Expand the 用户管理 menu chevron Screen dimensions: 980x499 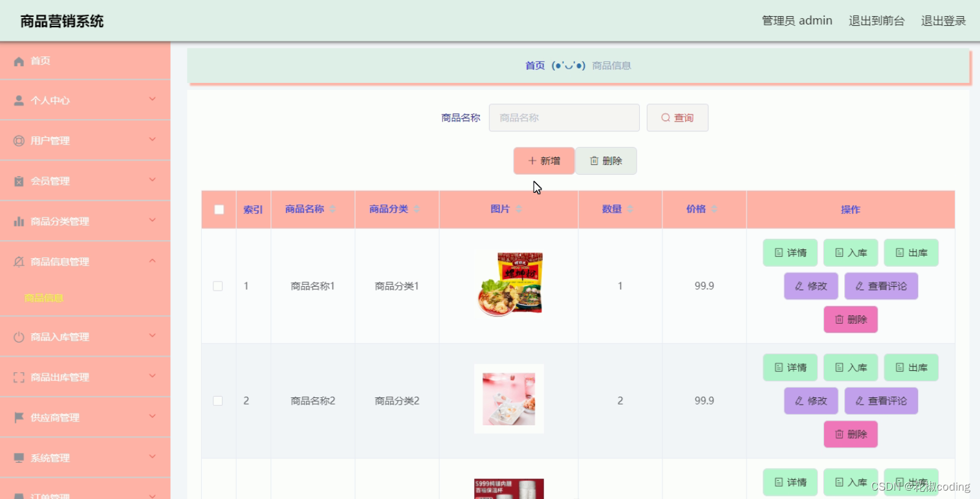(x=153, y=140)
